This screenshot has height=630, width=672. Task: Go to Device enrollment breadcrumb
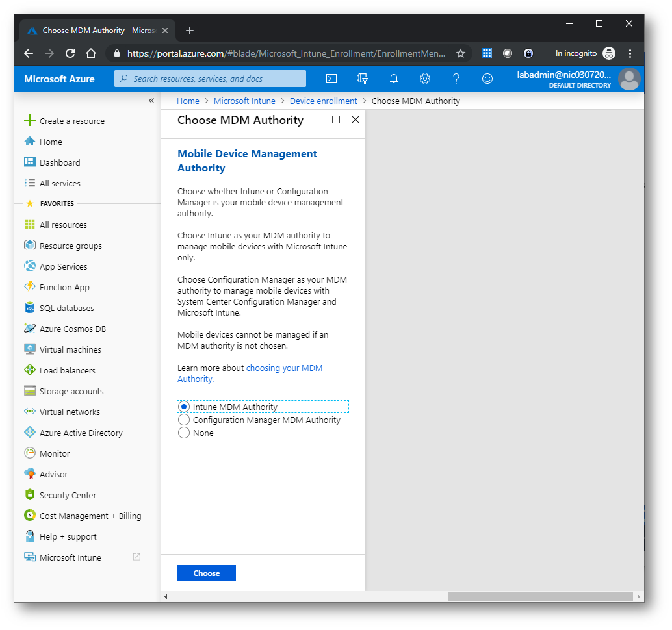pos(323,101)
